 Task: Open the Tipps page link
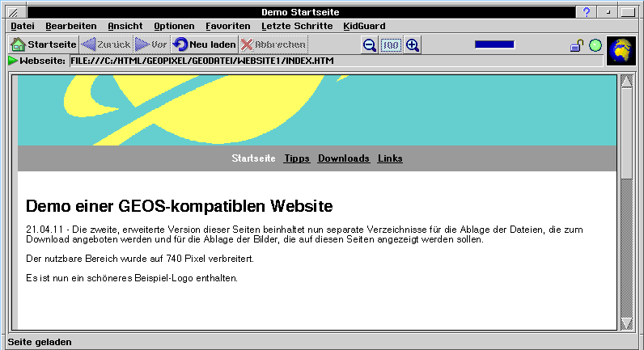[297, 158]
